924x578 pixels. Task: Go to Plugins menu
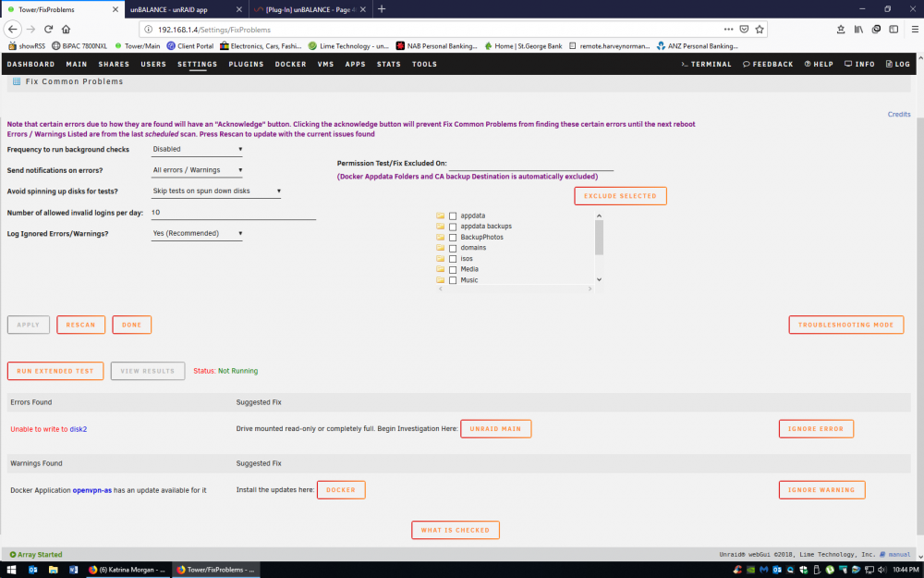[247, 64]
